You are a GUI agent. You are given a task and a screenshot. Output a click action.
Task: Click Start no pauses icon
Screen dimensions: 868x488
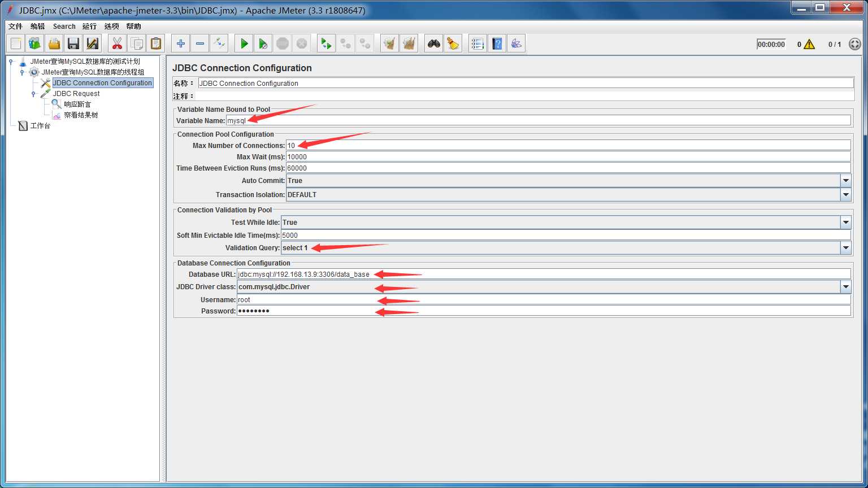263,43
